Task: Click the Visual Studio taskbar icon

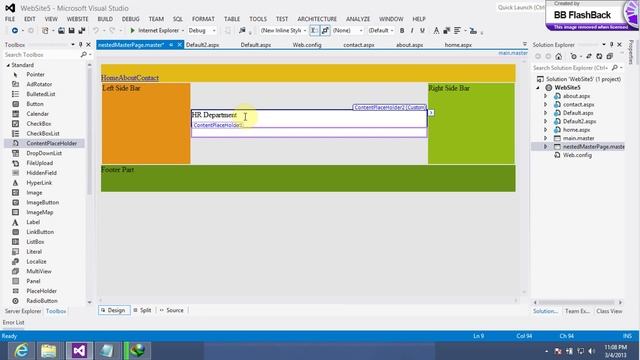Action: click(x=79, y=351)
